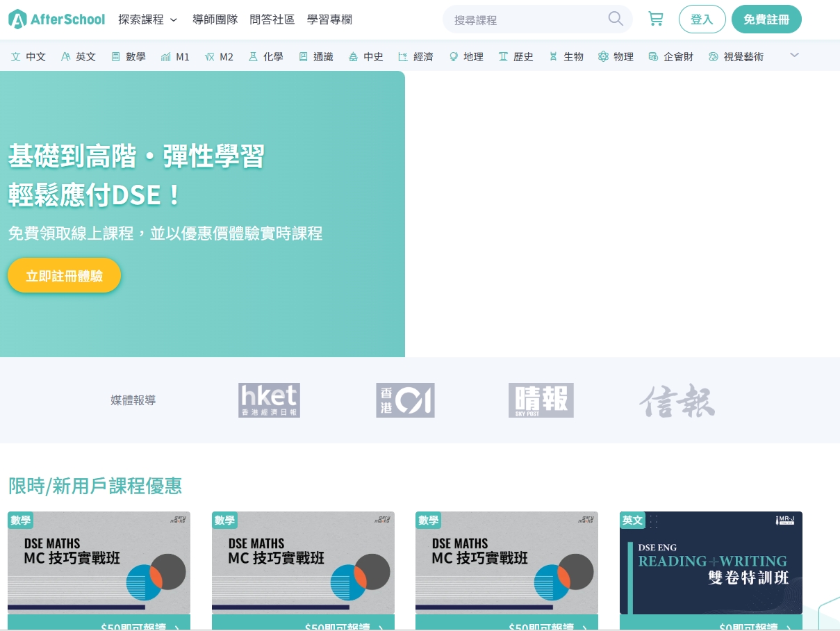Image resolution: width=840 pixels, height=631 pixels.
Task: Click the yellow 立即註冊體驗 button
Action: click(x=64, y=276)
